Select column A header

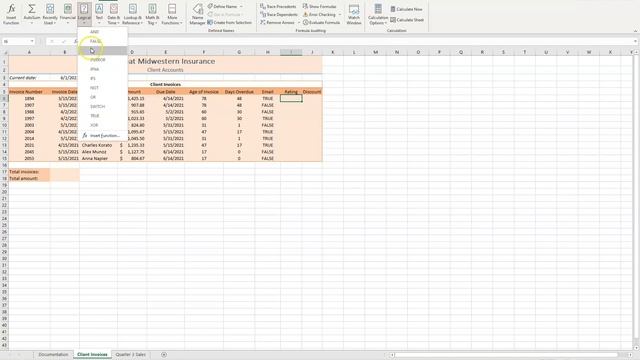(x=29, y=52)
